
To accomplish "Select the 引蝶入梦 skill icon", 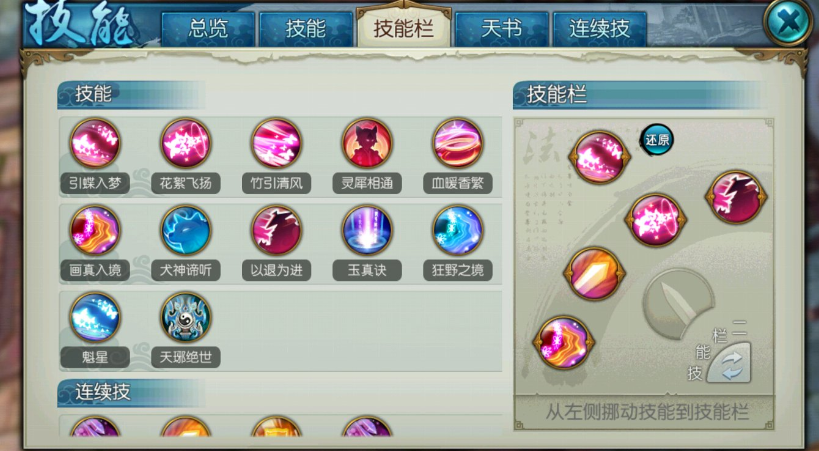I will click(95, 143).
